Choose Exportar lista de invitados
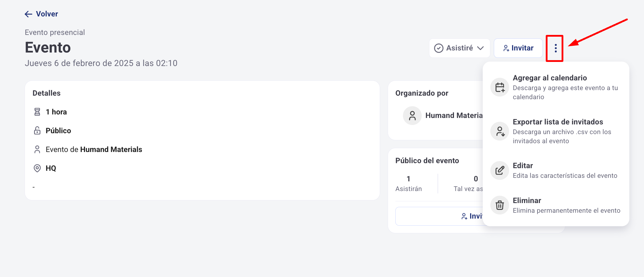644x277 pixels. click(558, 122)
